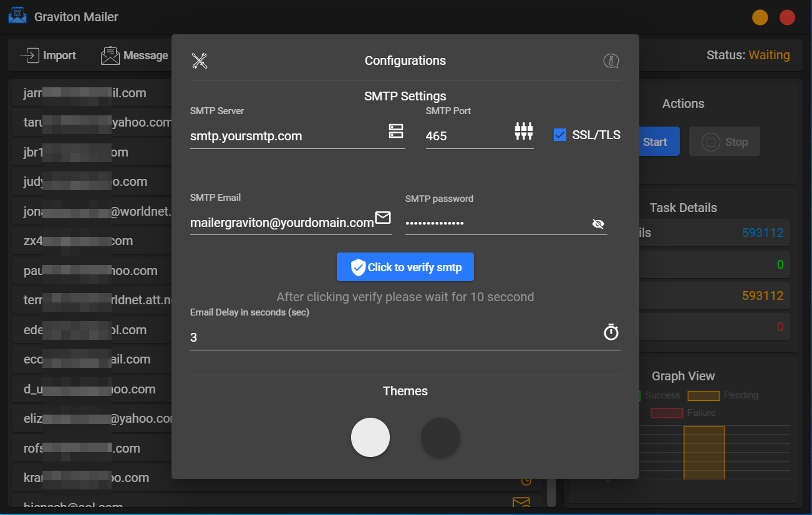Select the email row starting with jona

[92, 211]
